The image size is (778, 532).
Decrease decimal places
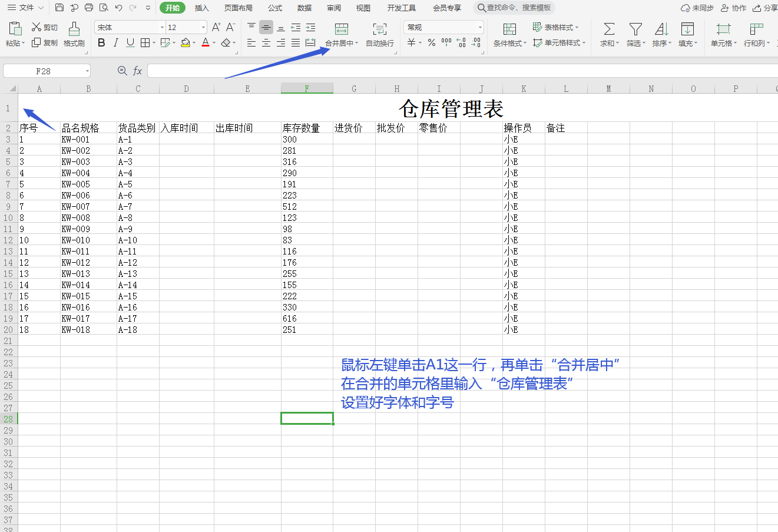click(x=476, y=43)
